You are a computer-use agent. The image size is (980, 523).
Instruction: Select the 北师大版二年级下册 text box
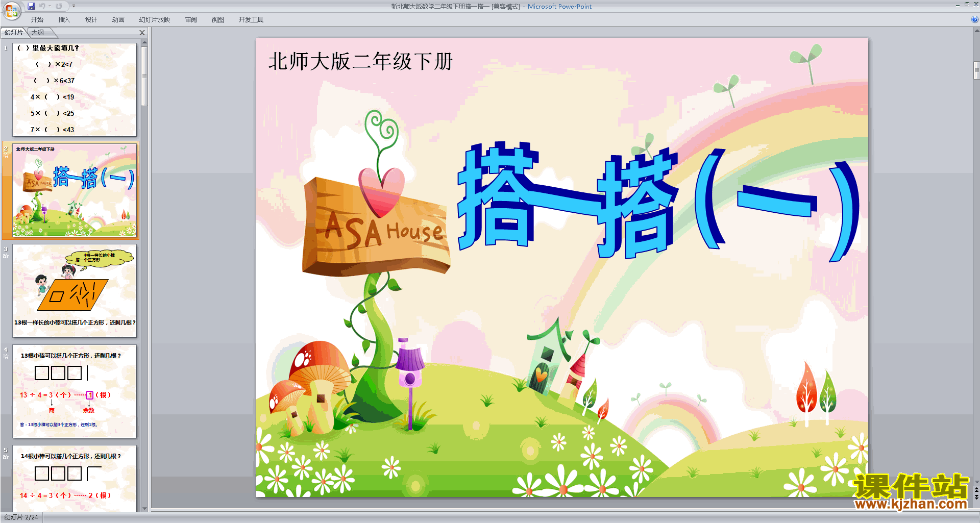click(360, 62)
